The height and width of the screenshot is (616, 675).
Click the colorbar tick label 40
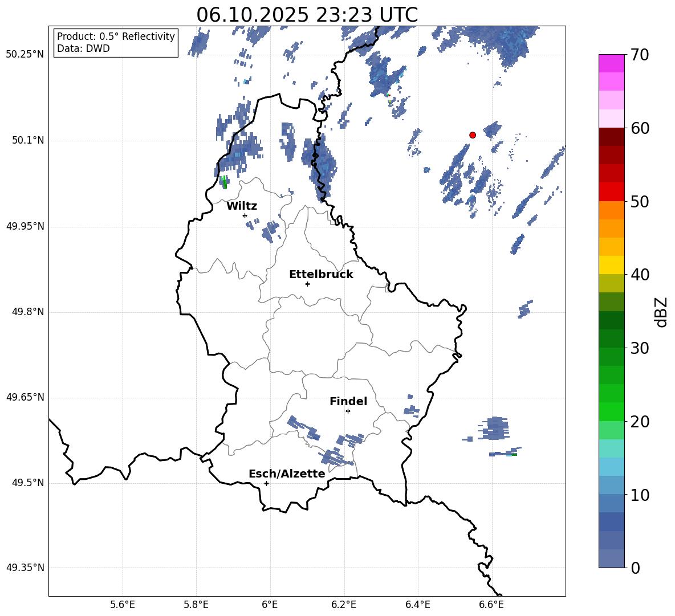640,275
